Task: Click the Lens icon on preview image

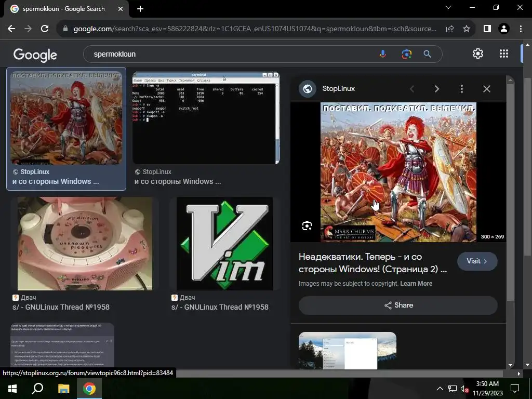Action: point(307,225)
